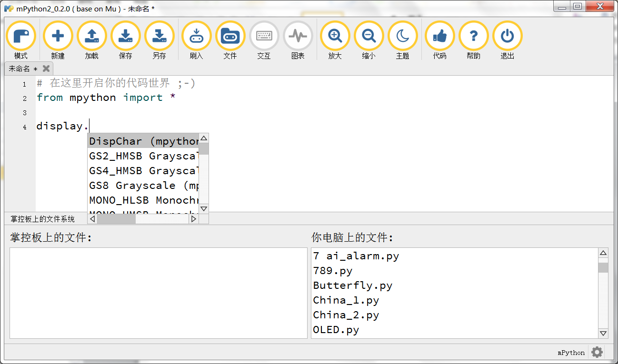
Task: Click computer file list scroll-down arrow
Action: point(603,333)
